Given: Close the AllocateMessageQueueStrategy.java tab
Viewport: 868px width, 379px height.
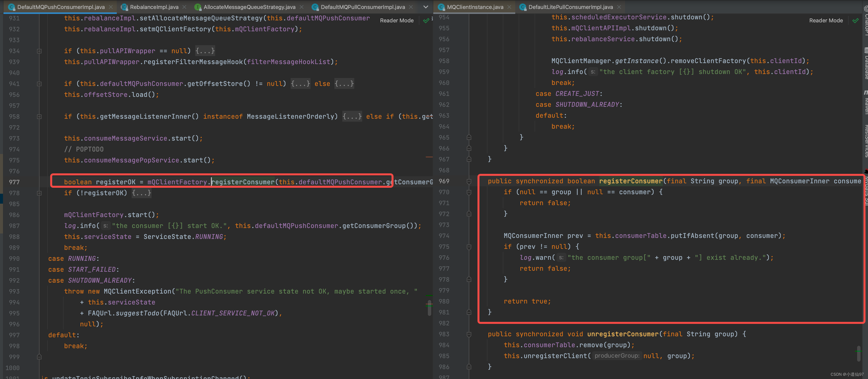Looking at the screenshot, I should (302, 7).
